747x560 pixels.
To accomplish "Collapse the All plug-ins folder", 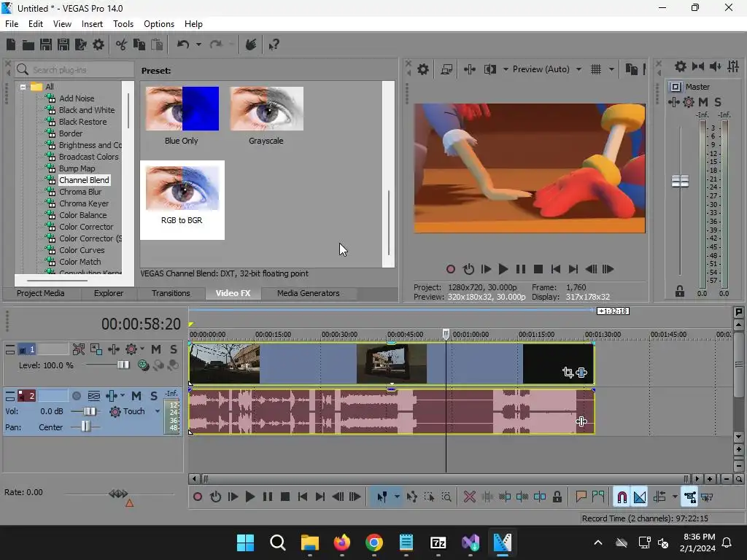I will [x=23, y=87].
